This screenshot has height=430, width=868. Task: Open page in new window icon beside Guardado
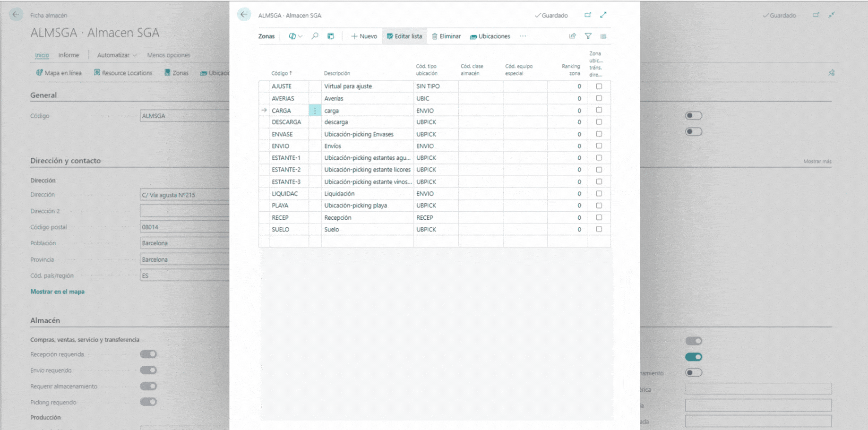[x=587, y=15]
